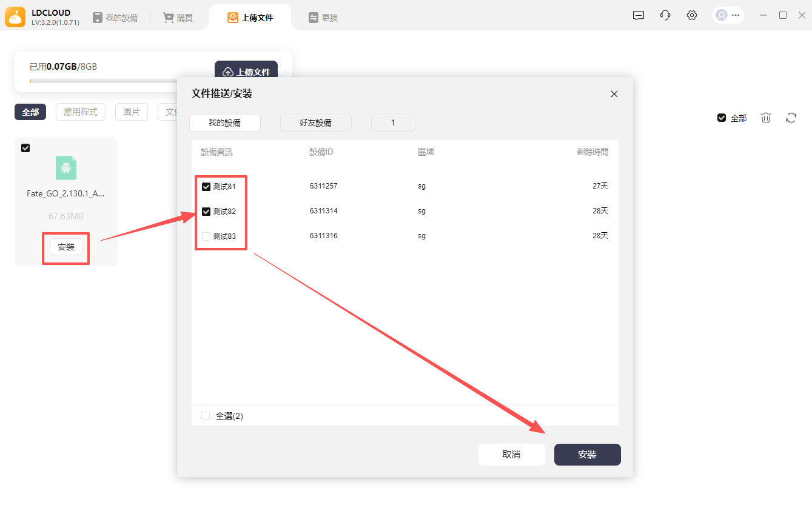Click the refresh file list icon
Viewport: 812px width, 508px height.
(791, 118)
